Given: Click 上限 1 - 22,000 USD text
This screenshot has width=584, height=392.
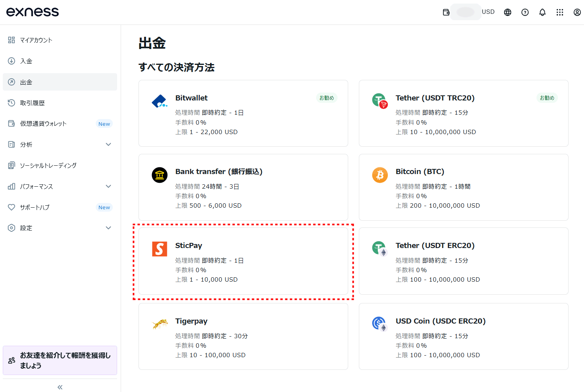Looking at the screenshot, I should pos(207,132).
